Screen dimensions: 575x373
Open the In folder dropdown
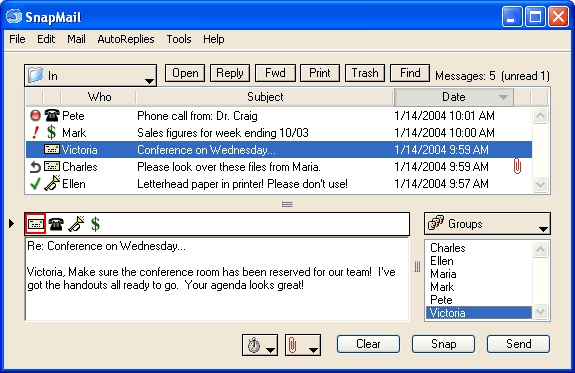tap(91, 76)
